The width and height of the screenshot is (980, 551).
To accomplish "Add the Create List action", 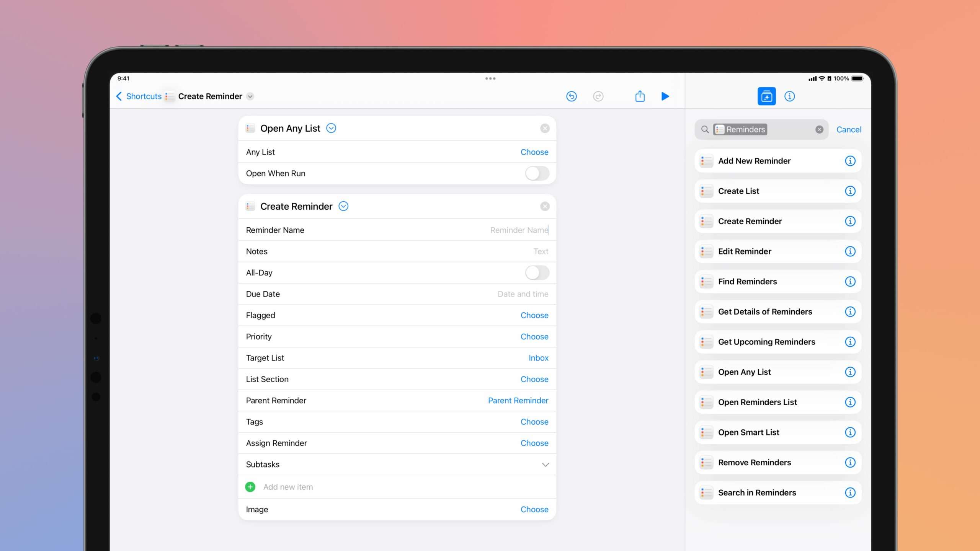I will click(778, 191).
